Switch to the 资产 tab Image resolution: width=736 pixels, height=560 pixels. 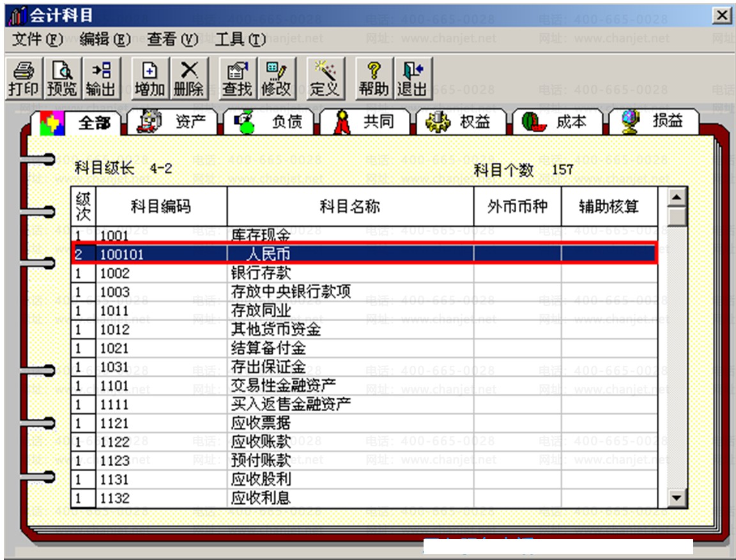tap(173, 122)
